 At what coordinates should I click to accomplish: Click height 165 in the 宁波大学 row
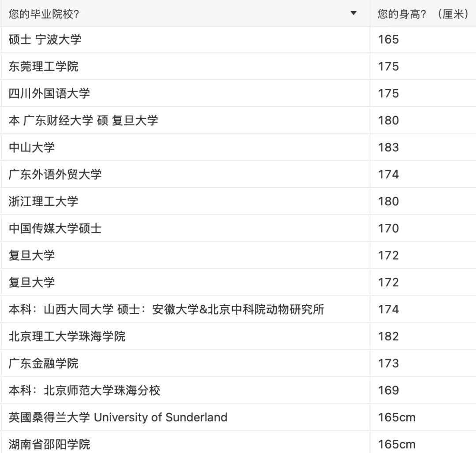[423, 40]
